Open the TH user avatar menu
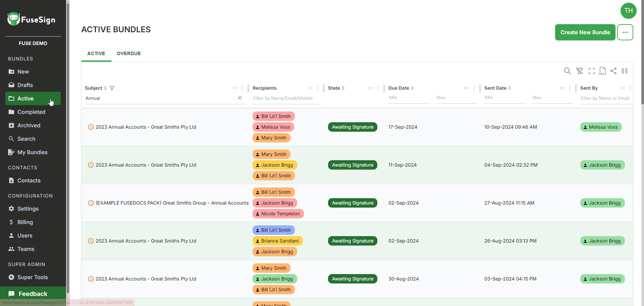The height and width of the screenshot is (306, 644). click(628, 11)
